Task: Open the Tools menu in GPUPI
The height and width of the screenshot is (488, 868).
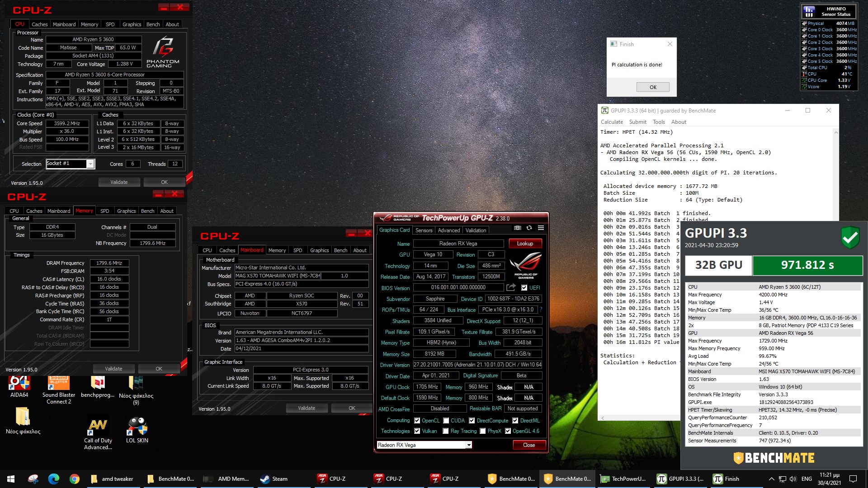Action: pos(659,122)
